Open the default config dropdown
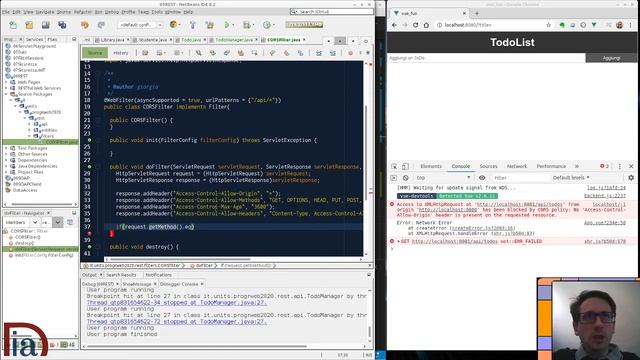Viewport: 640px width, 360px height. [x=140, y=25]
